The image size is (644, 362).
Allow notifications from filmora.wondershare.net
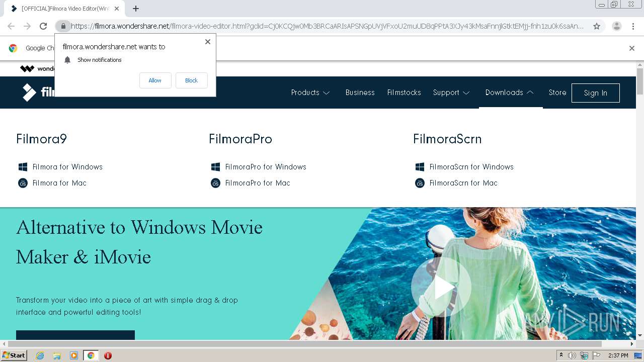(x=155, y=80)
